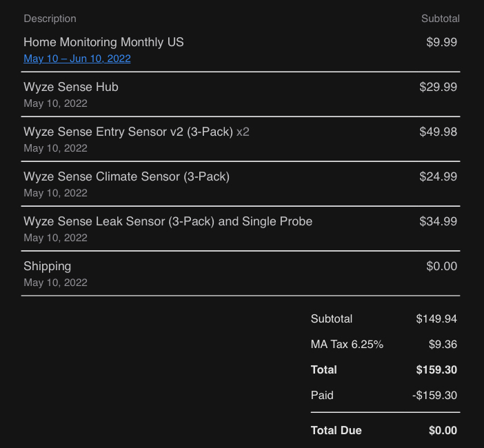Click the -$159.30 paid amount
The image size is (484, 448).
point(434,395)
